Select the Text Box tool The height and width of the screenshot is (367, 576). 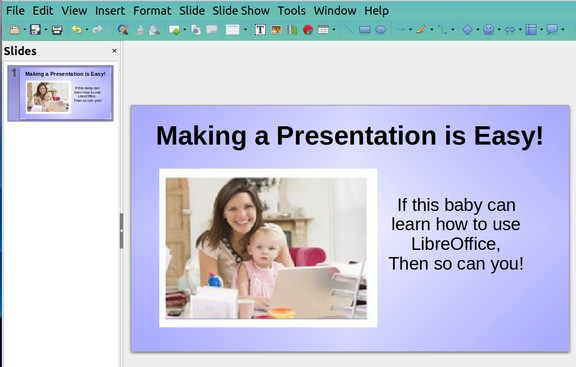pos(260,30)
